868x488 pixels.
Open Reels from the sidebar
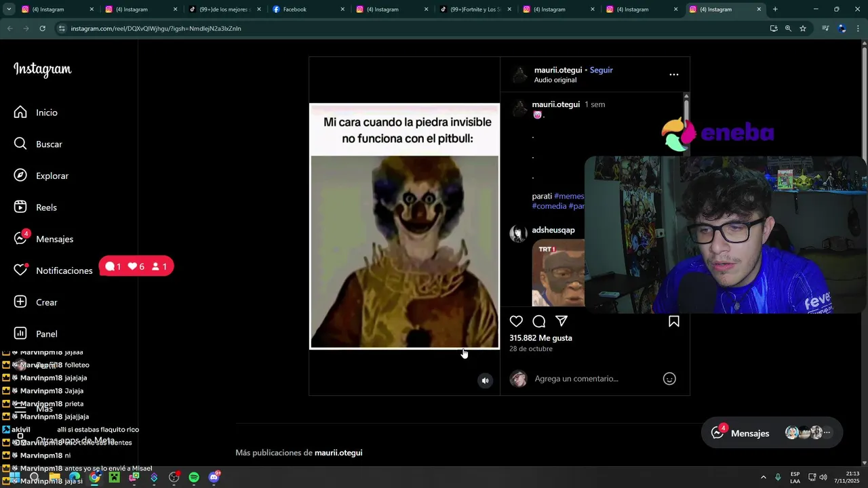click(x=36, y=207)
